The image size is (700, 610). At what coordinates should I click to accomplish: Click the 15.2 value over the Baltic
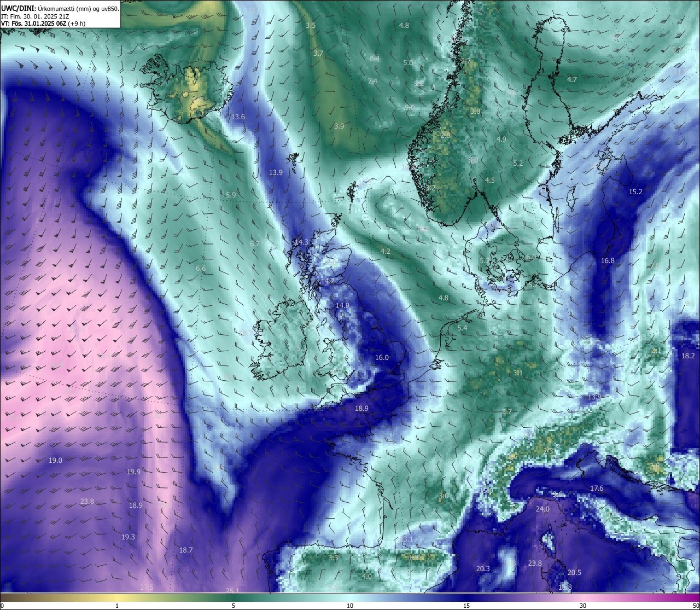click(635, 191)
